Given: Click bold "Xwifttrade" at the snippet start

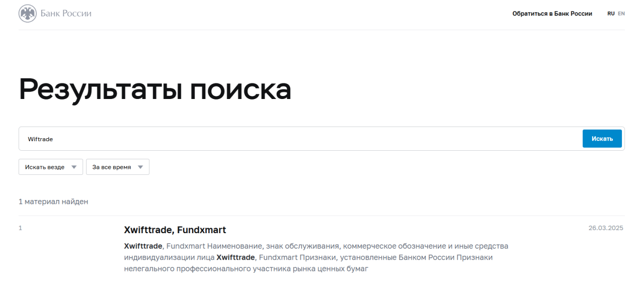Looking at the screenshot, I should tap(143, 246).
